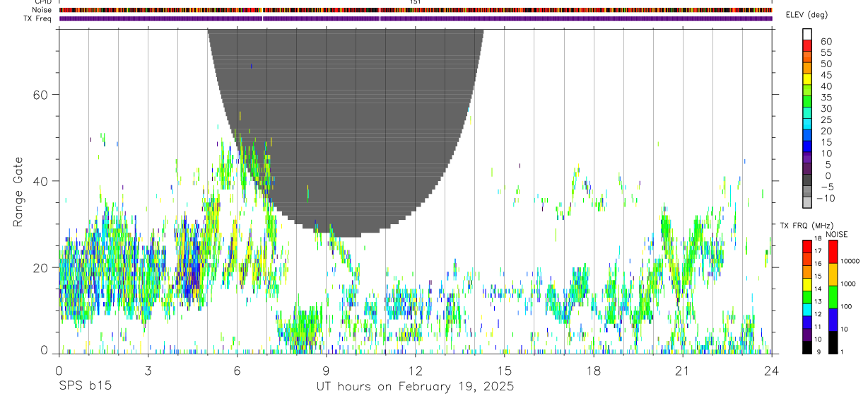
Task: Click the purple 5–10 segment of the ELEV color bar
Action: pyautogui.click(x=807, y=158)
